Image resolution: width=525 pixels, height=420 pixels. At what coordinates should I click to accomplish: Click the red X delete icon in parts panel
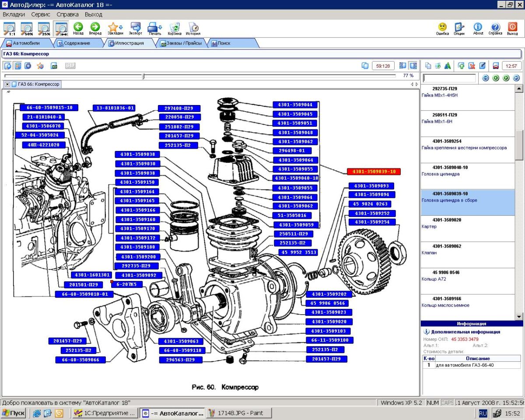472,66
